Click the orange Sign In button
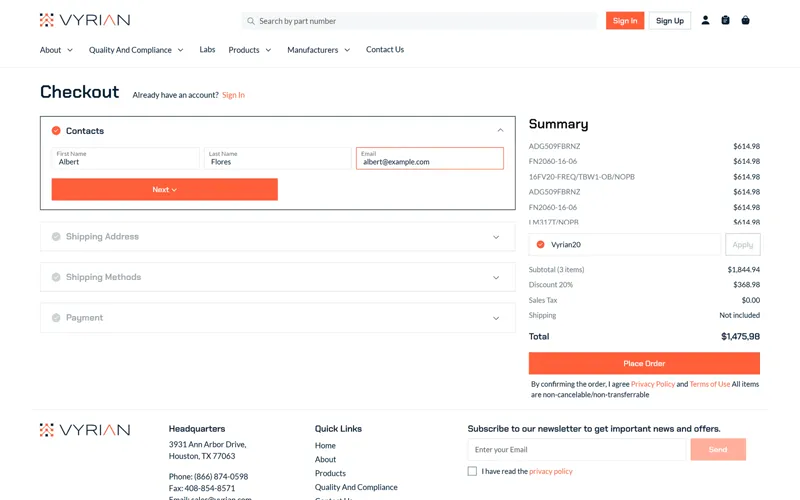The width and height of the screenshot is (800, 500). [x=625, y=20]
